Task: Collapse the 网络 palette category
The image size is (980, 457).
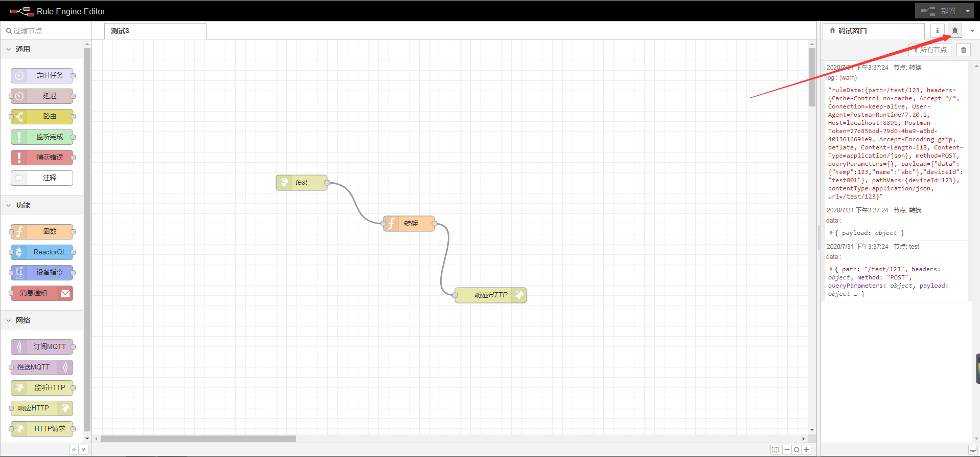Action: [x=9, y=320]
